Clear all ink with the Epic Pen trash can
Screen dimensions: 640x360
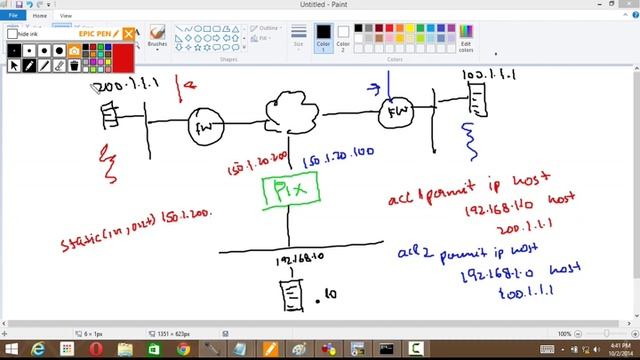pyautogui.click(x=74, y=66)
